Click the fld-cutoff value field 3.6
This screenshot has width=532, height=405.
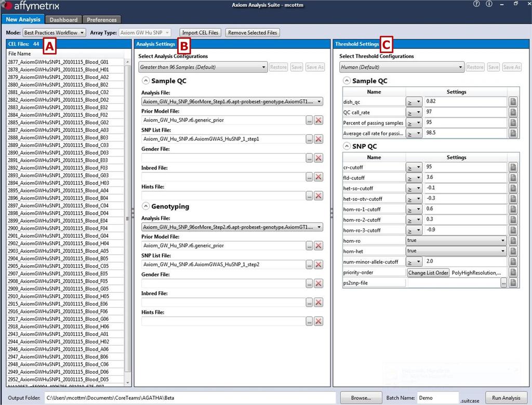[465, 177]
